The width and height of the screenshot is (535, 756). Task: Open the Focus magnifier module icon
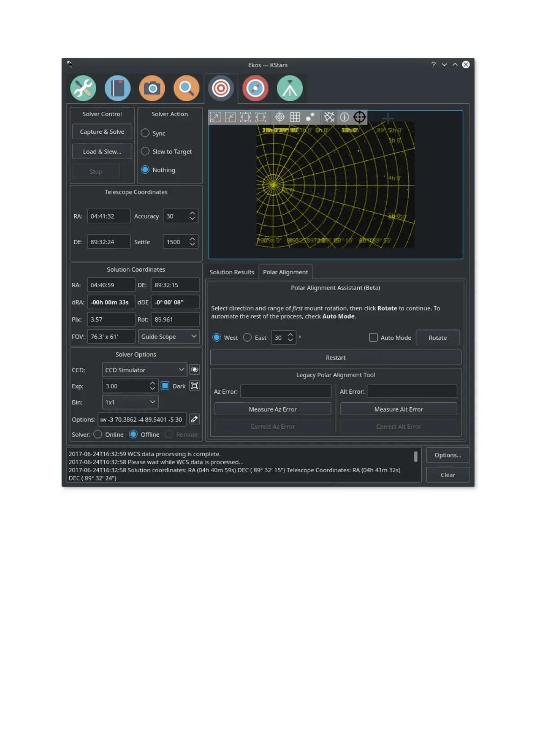tap(186, 88)
